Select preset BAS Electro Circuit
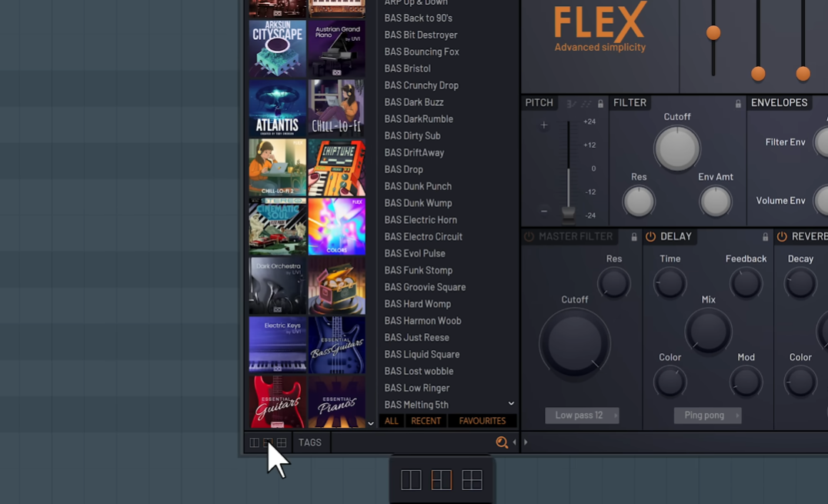Viewport: 828px width, 504px height. click(x=423, y=237)
